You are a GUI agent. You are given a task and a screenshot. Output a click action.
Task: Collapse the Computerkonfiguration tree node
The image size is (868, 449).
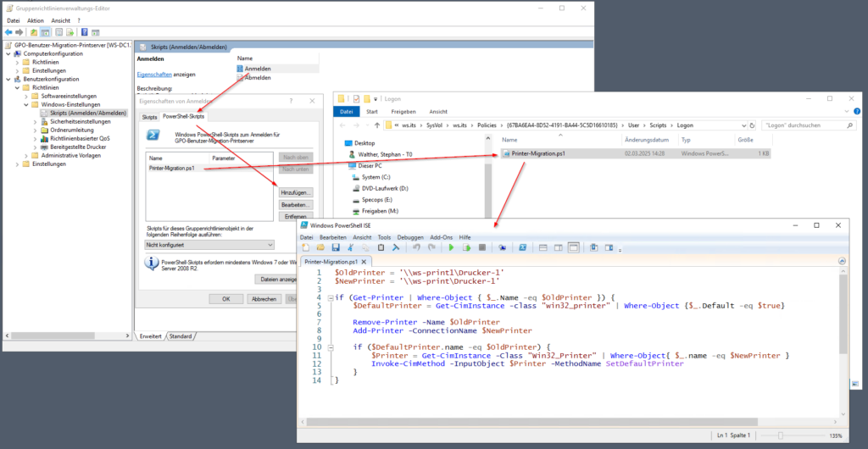(x=8, y=53)
